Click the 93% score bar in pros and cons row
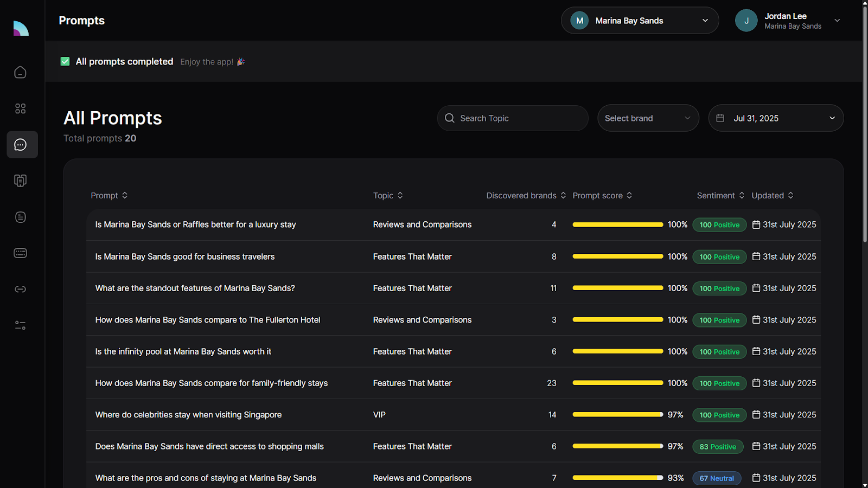The height and width of the screenshot is (488, 868). [618, 478]
